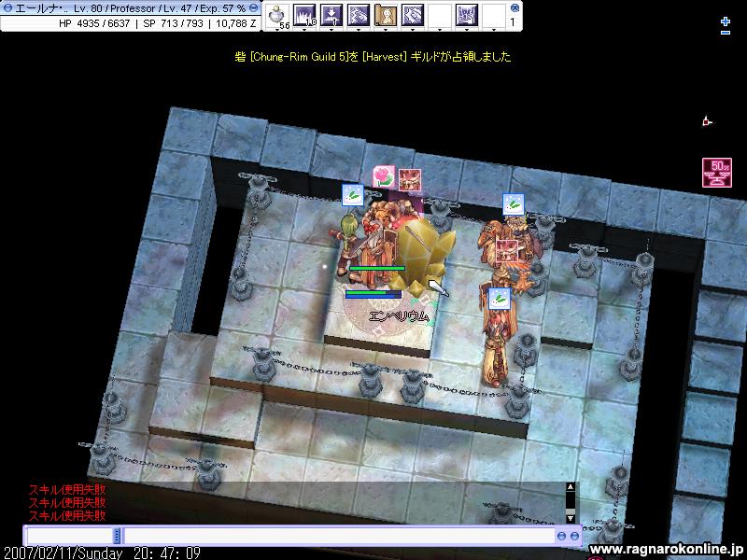
Task: Click the www.ragnarokonline.jp text
Action: coord(666,549)
